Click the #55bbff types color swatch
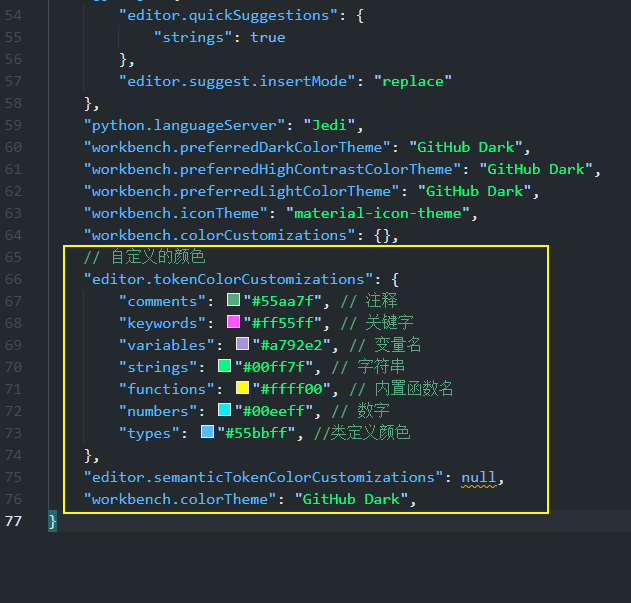 click(x=207, y=432)
